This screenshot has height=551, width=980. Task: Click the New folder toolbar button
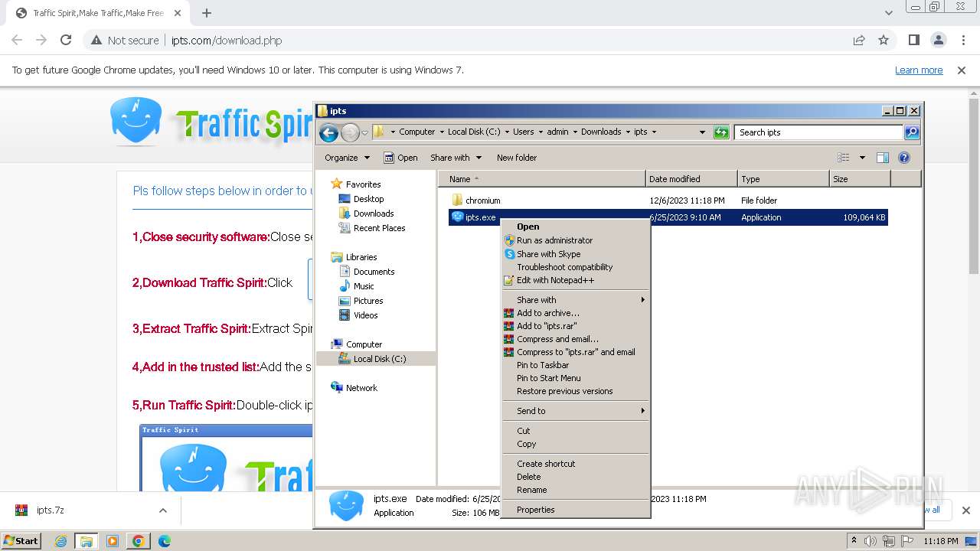pos(517,158)
